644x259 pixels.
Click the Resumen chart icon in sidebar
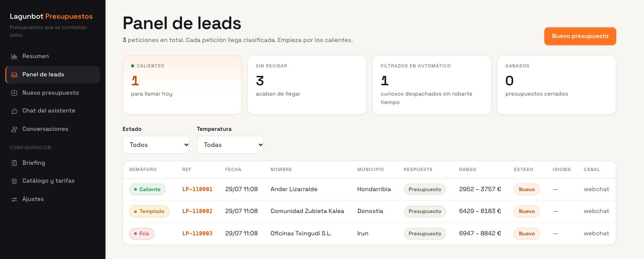[14, 56]
